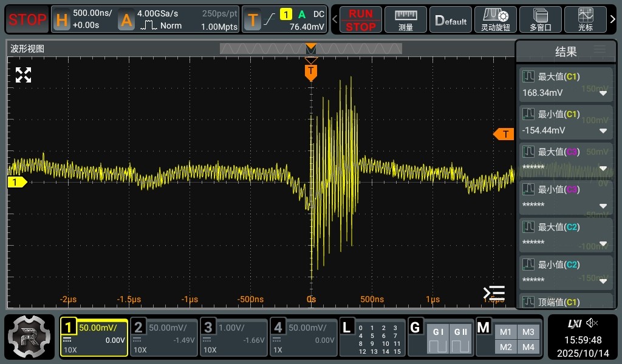
Task: Turn on channel 3 at 1.00V/
Action: [x=234, y=337]
